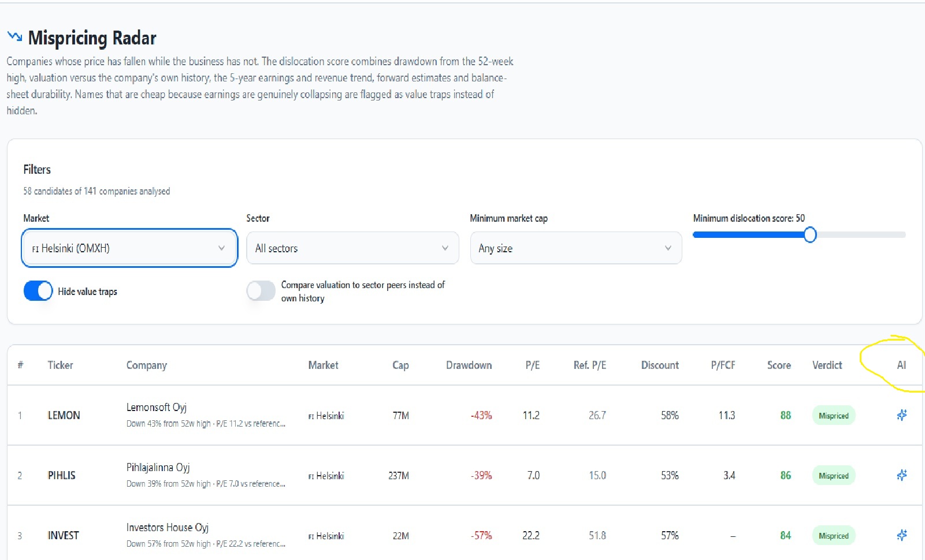This screenshot has width=925, height=560.
Task: Open AI analysis for Pihlajalinna Oyj
Action: tap(901, 475)
